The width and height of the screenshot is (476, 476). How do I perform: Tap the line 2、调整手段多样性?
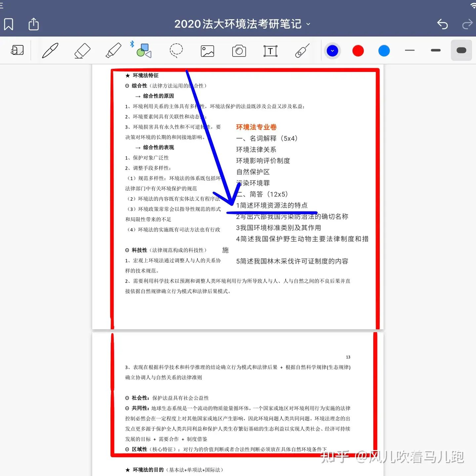pos(148,168)
